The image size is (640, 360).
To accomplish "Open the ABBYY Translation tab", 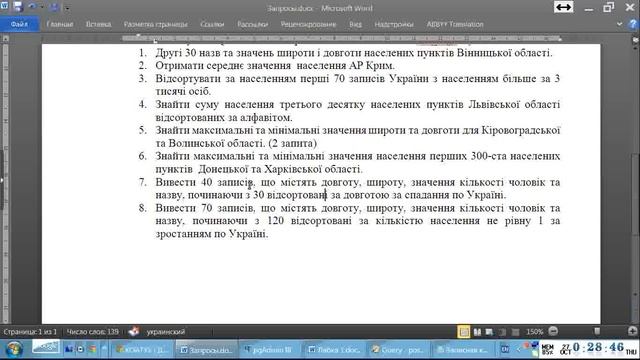I will click(455, 24).
